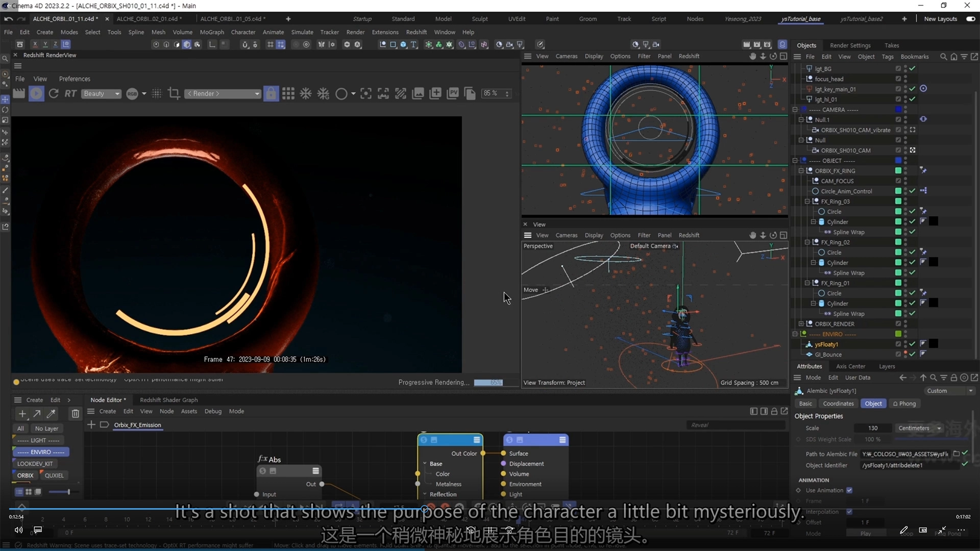The width and height of the screenshot is (980, 551).
Task: Open the Centimeters unit dropdown
Action: (x=920, y=428)
